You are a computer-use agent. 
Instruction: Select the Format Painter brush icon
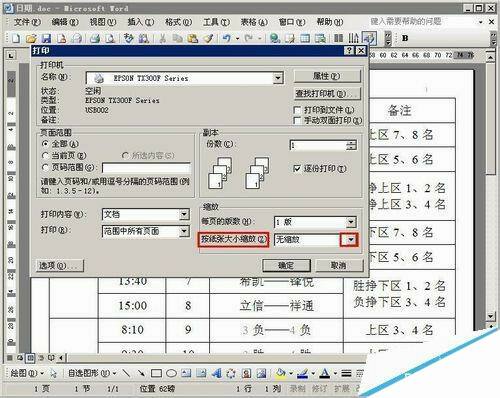coord(208,38)
